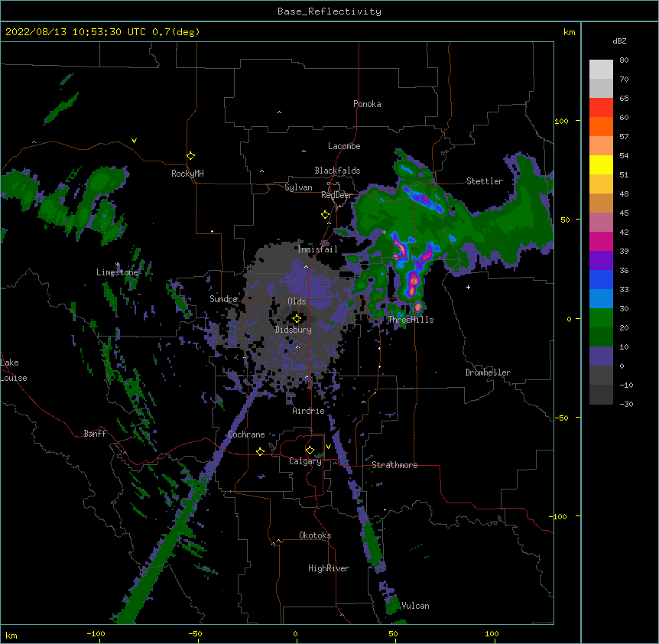Click the Lake Louise label

[14, 370]
